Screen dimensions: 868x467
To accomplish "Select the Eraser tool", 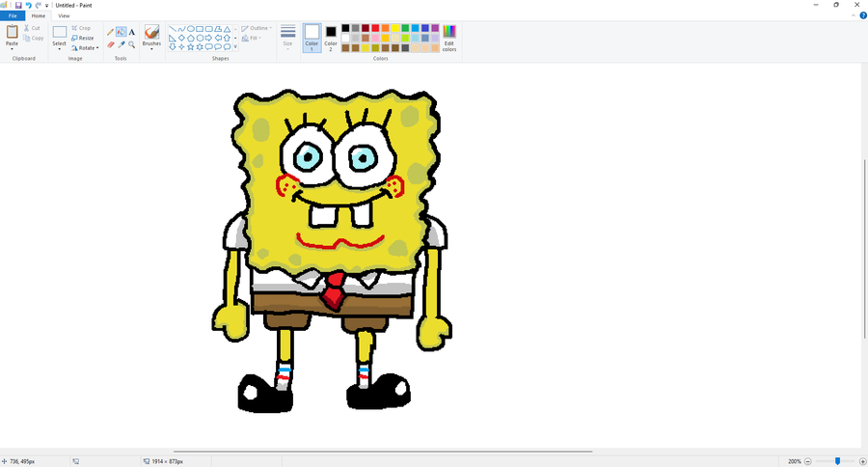I will [x=110, y=45].
